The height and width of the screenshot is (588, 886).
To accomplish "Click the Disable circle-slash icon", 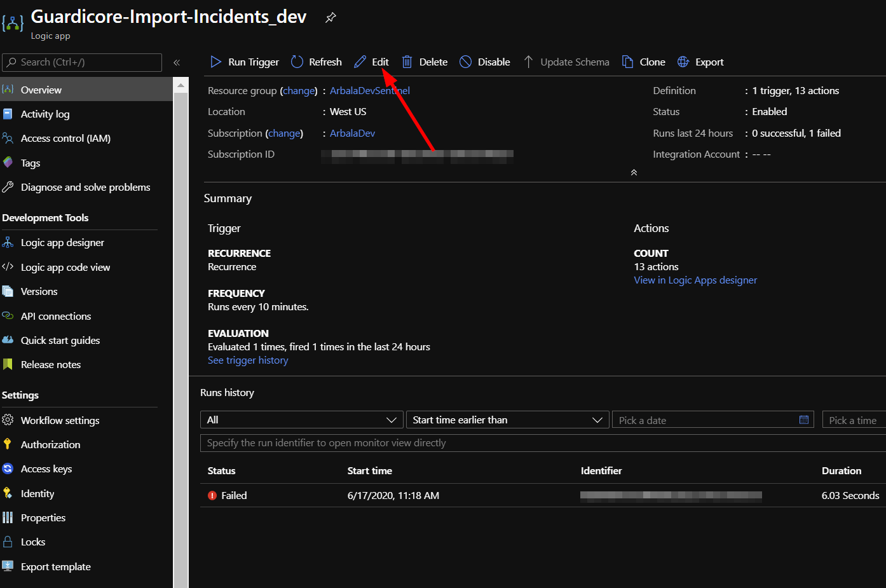I will tap(466, 62).
